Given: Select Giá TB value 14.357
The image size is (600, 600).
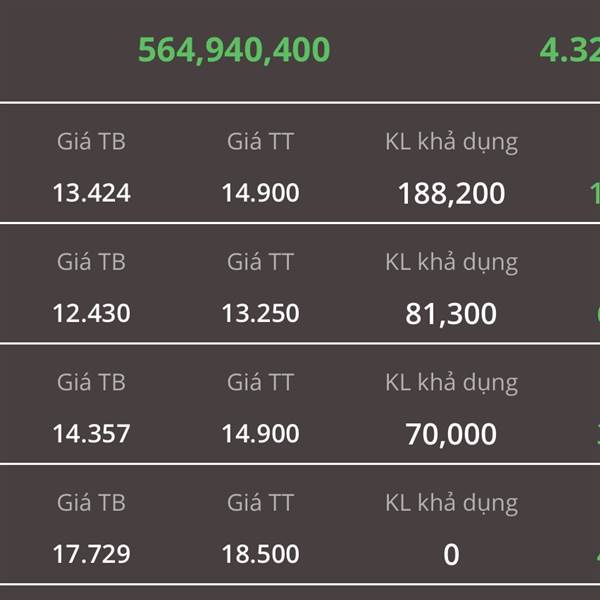Looking at the screenshot, I should click(91, 434).
